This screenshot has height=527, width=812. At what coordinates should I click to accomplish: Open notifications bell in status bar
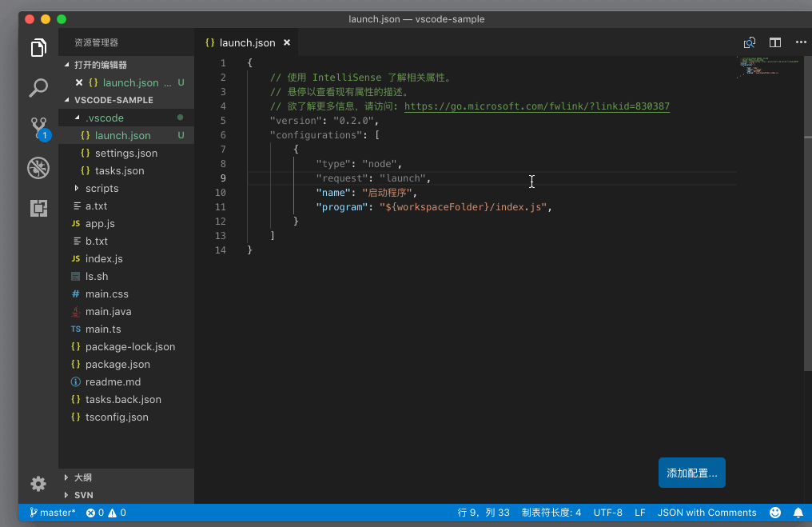click(x=798, y=513)
